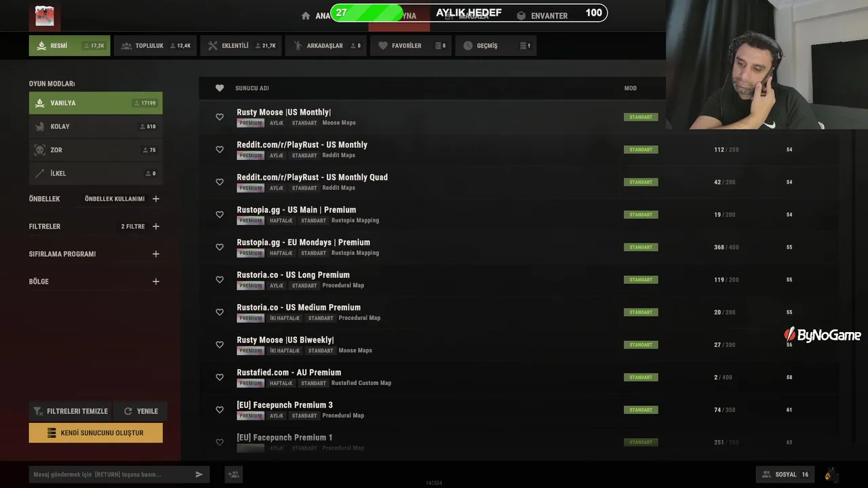Open the Favoriler tab
868x488 pixels.
click(x=411, y=45)
